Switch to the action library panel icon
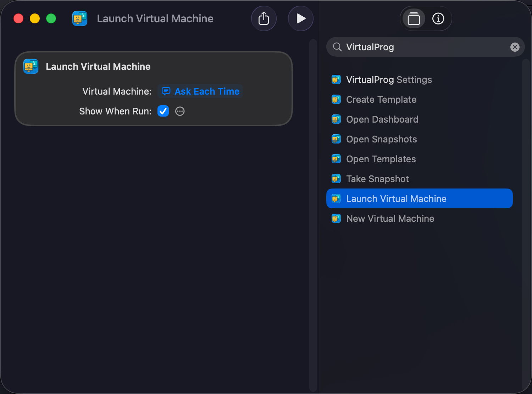The width and height of the screenshot is (532, 394). (414, 18)
